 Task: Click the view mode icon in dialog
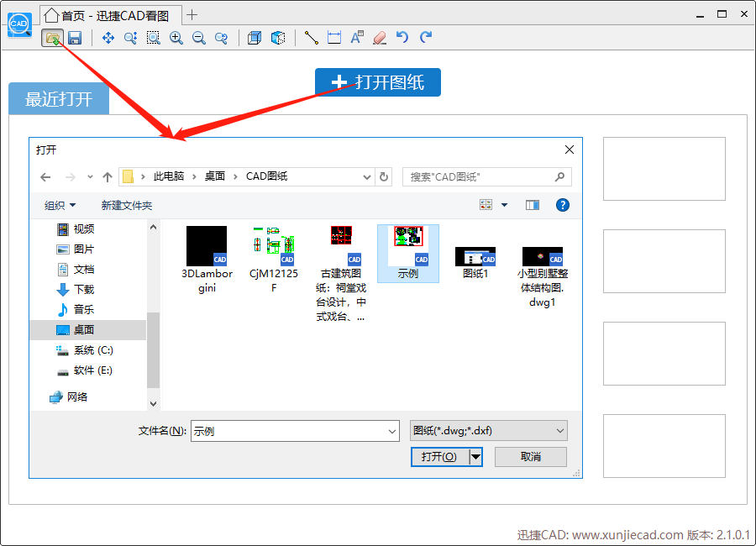coord(486,205)
